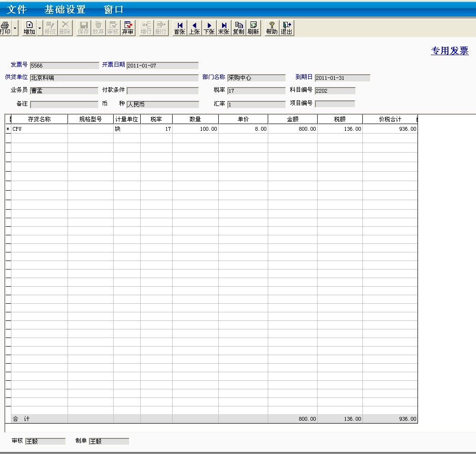This screenshot has width=476, height=454.
Task: Go to next invoice with 下张
Action: (x=209, y=28)
